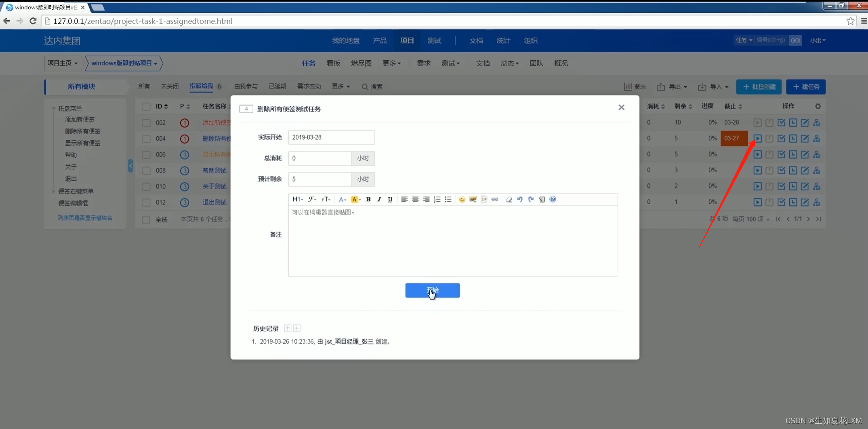Align remark text to the left

pos(404,199)
